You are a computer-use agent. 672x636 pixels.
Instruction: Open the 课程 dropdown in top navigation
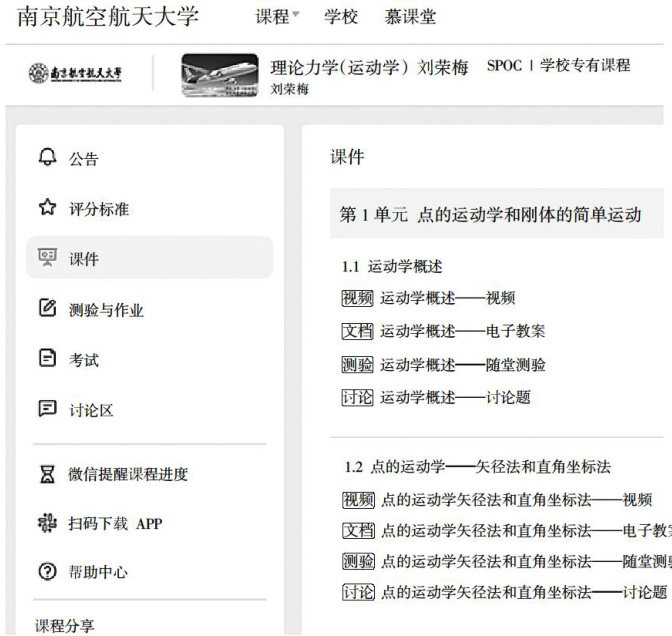tap(277, 17)
